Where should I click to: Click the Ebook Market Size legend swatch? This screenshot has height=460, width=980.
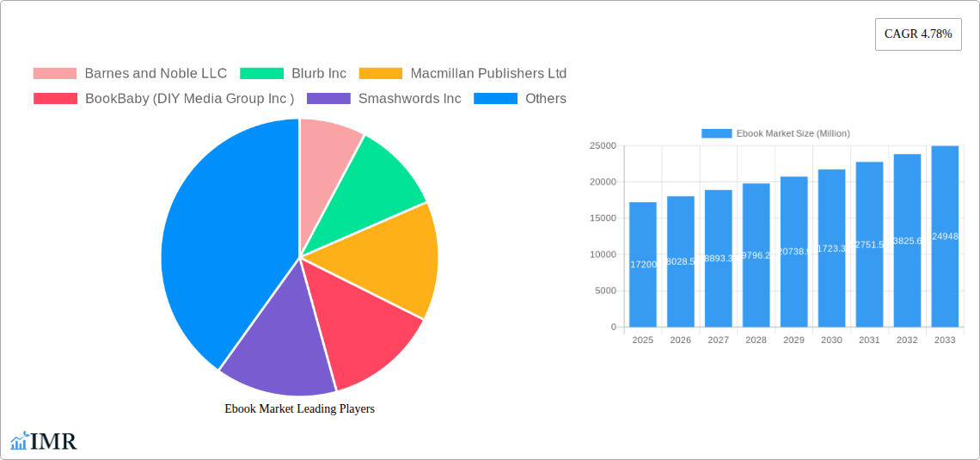coord(716,133)
